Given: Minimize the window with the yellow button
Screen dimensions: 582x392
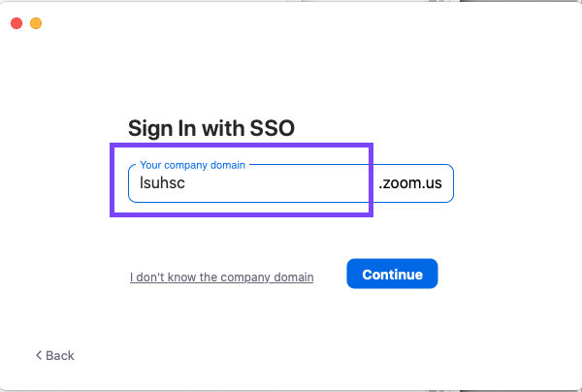Looking at the screenshot, I should [x=36, y=22].
